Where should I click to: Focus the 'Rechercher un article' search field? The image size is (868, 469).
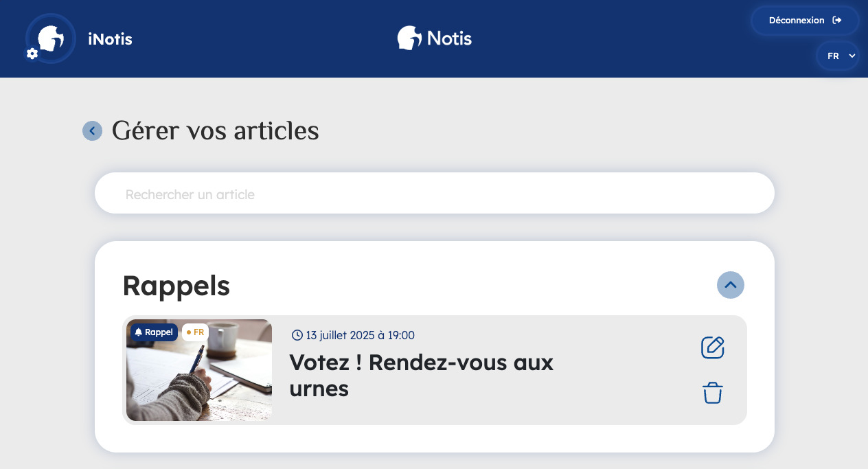click(x=434, y=194)
